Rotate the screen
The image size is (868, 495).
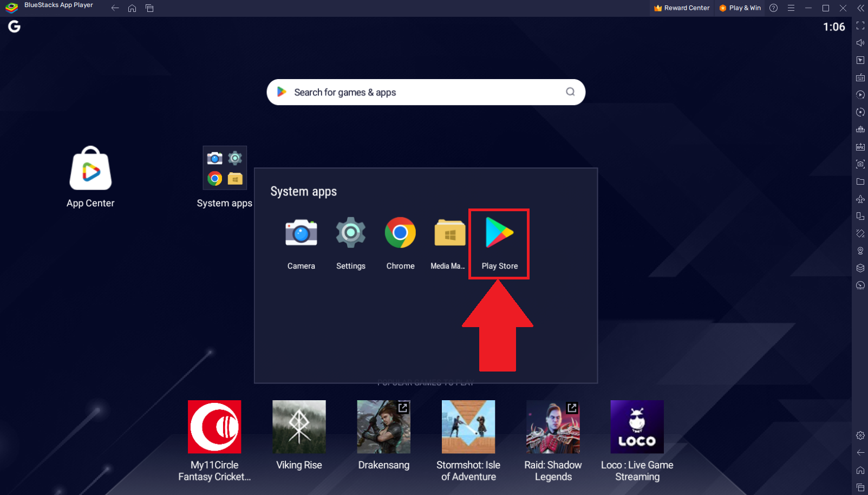(x=860, y=233)
